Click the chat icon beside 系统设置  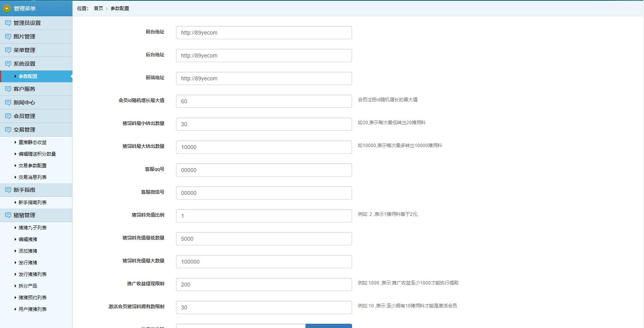pyautogui.click(x=8, y=64)
